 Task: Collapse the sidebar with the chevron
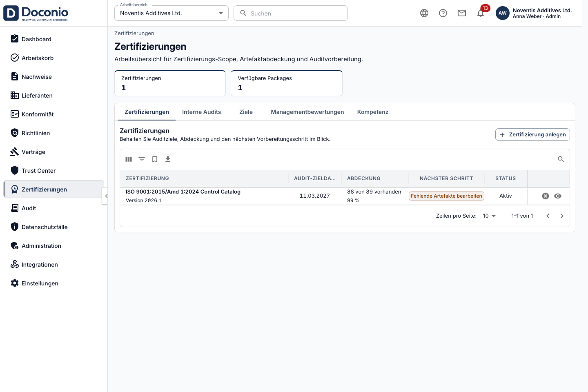pos(106,196)
